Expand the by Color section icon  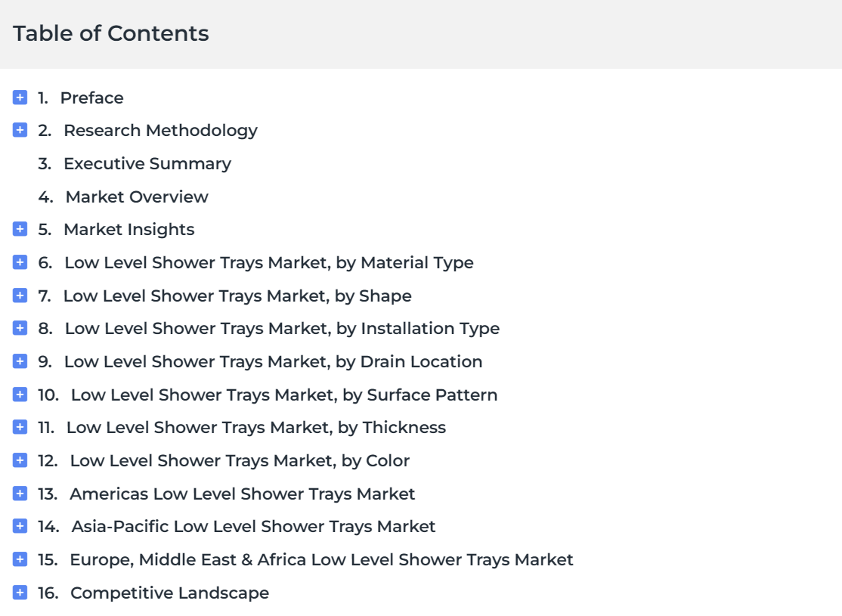(x=20, y=460)
